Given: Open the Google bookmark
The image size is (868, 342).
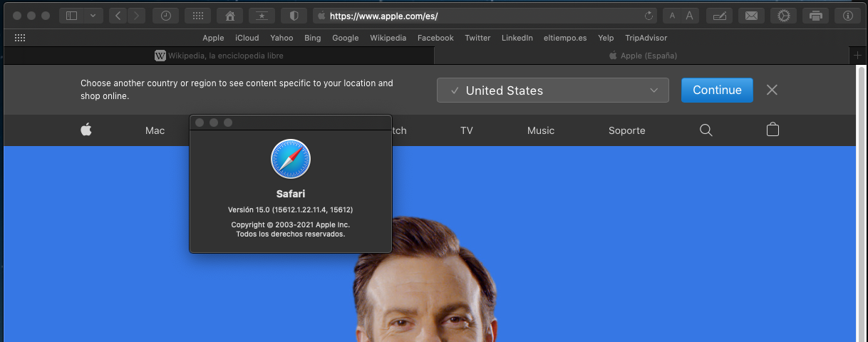Looking at the screenshot, I should (x=346, y=38).
